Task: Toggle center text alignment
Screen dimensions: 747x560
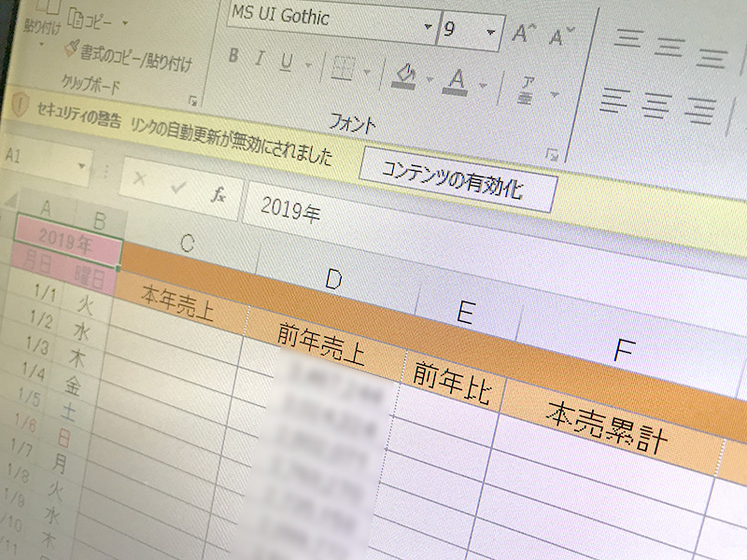Action: (656, 105)
